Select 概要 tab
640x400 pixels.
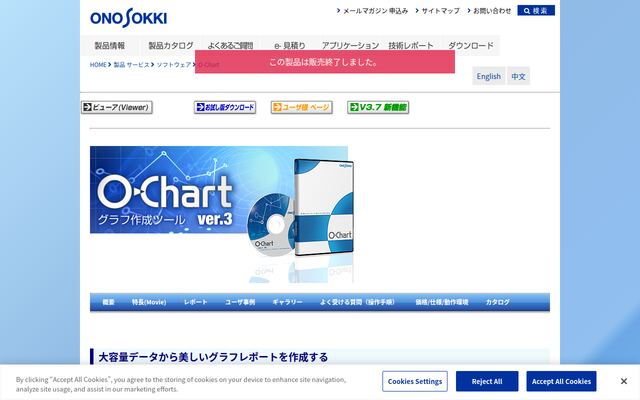coord(108,302)
